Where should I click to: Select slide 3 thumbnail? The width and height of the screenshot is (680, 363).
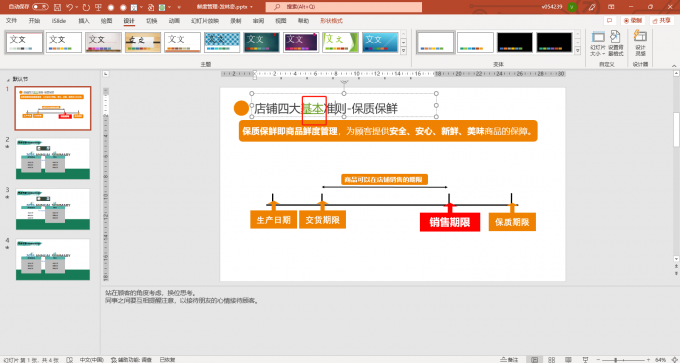click(53, 209)
